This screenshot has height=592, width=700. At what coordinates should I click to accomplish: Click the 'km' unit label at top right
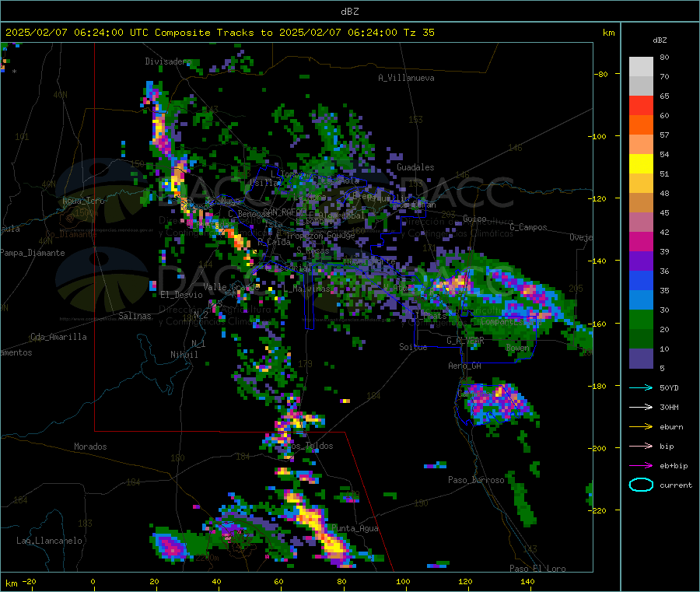(608, 33)
